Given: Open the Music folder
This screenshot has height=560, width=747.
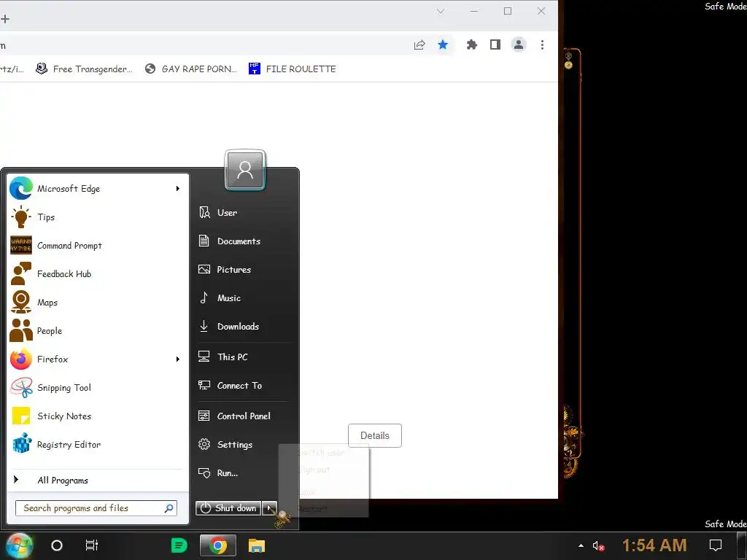Looking at the screenshot, I should click(243, 298).
